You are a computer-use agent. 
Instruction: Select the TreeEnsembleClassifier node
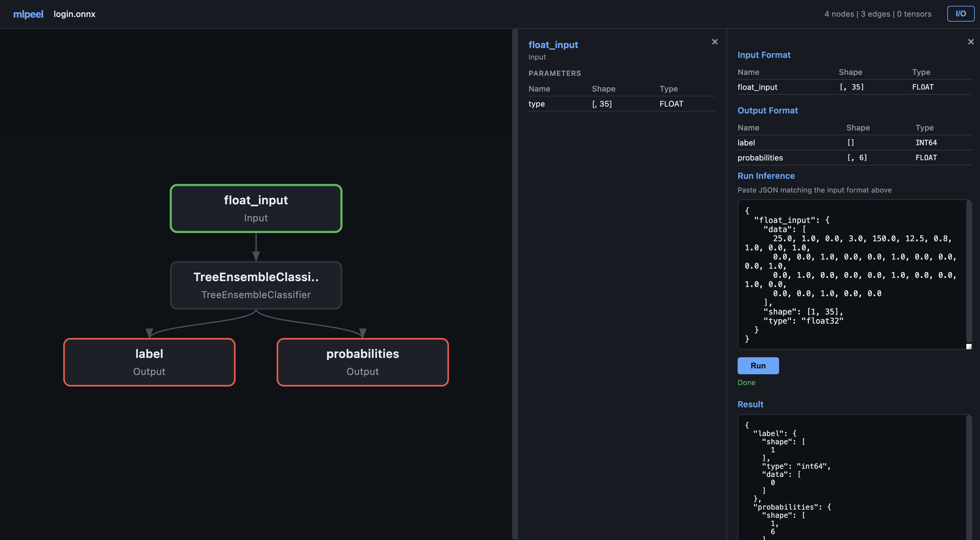256,285
